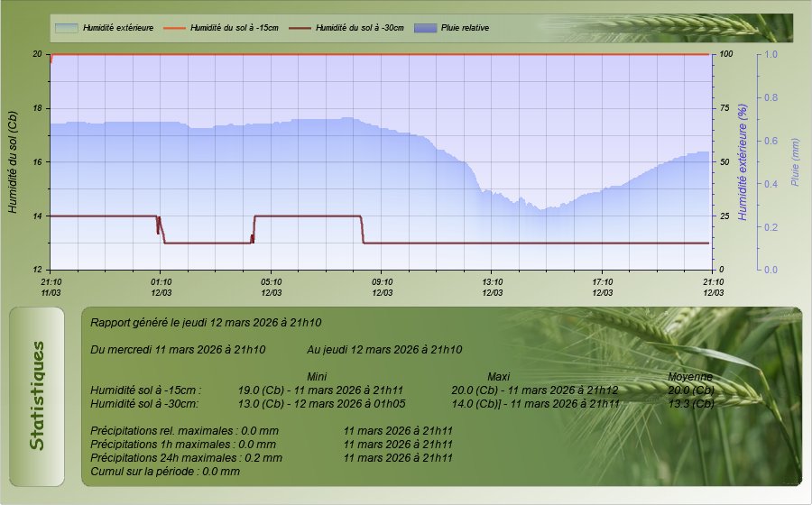
Task: Click the 21:10 11/03 start time marker
Action: 51,287
